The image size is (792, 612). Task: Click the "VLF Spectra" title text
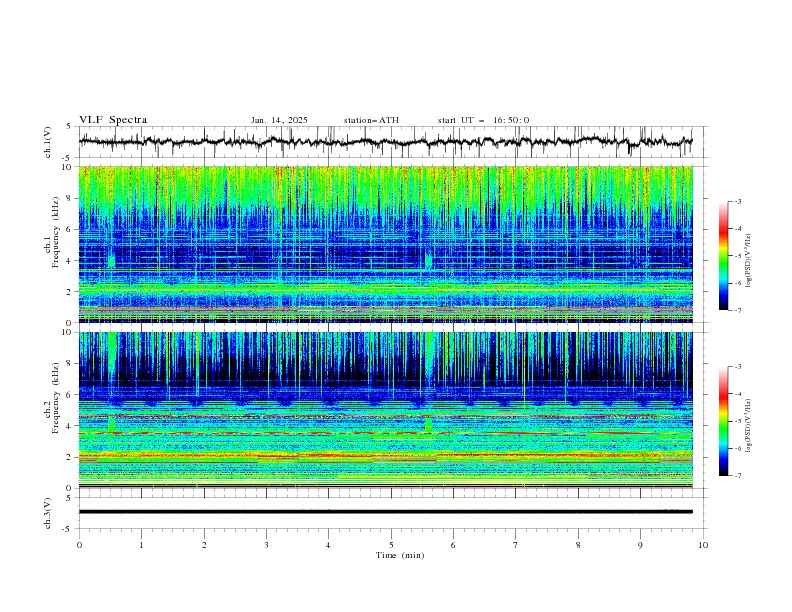[x=113, y=120]
